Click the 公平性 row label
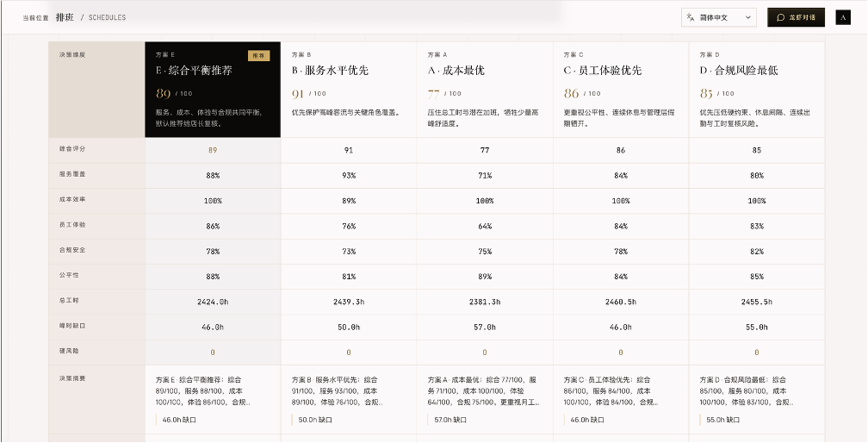The image size is (868, 443). [69, 275]
